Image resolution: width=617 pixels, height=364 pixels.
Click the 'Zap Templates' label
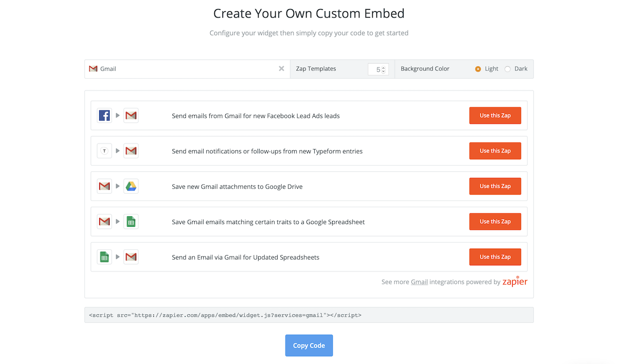coord(316,69)
